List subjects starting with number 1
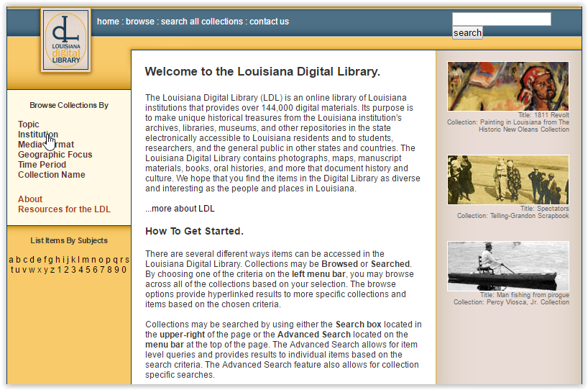 [59, 270]
